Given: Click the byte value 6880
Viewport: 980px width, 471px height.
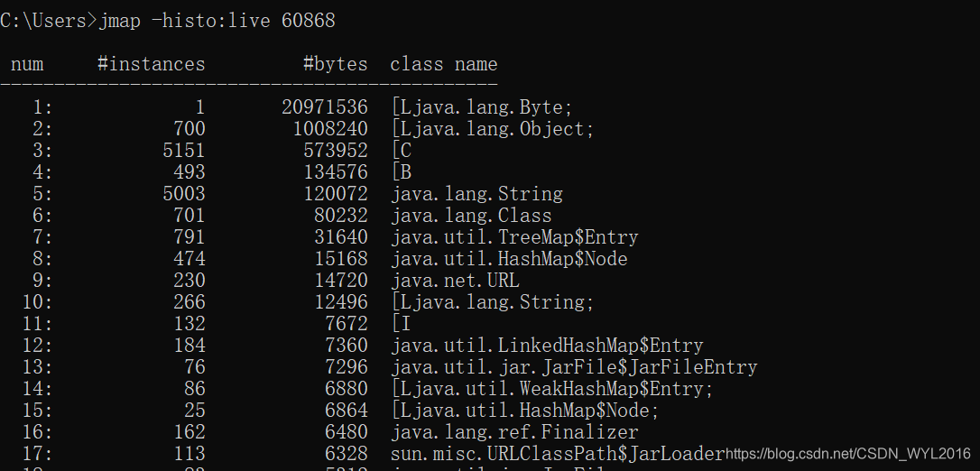Looking at the screenshot, I should coord(347,389).
